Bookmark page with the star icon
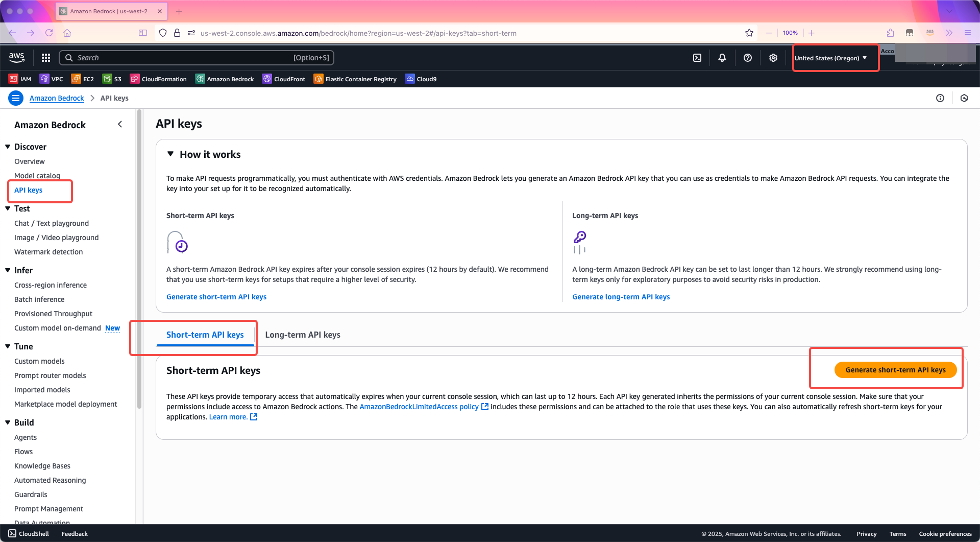 749,33
